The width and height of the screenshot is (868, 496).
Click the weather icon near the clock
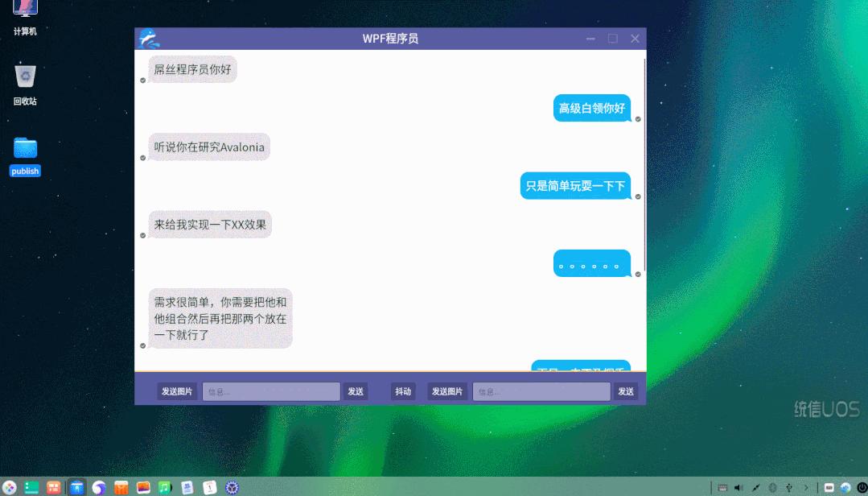tap(846, 487)
